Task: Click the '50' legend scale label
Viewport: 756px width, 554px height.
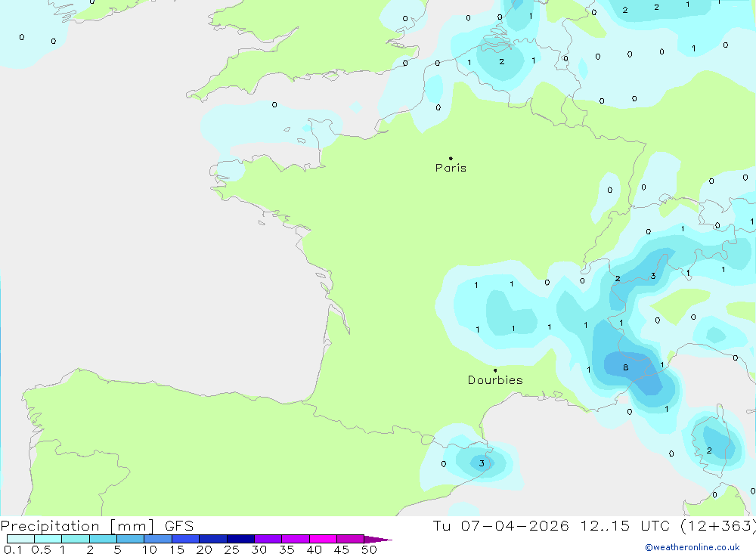Action: click(369, 549)
